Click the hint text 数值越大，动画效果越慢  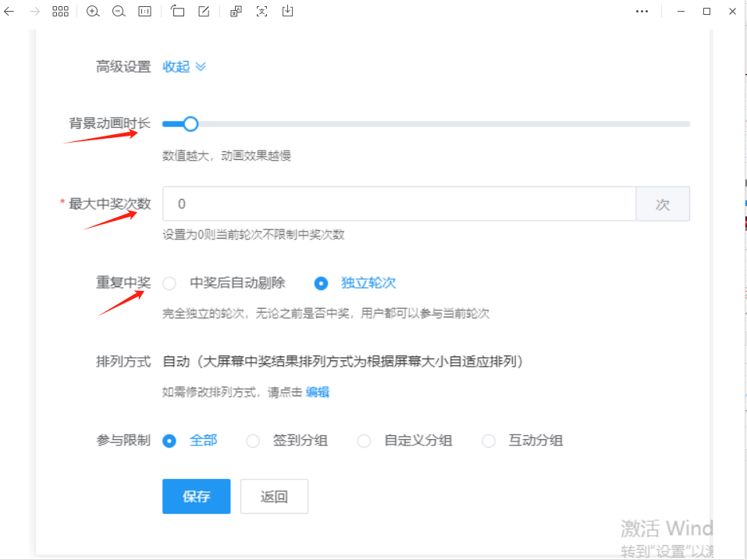(x=227, y=156)
